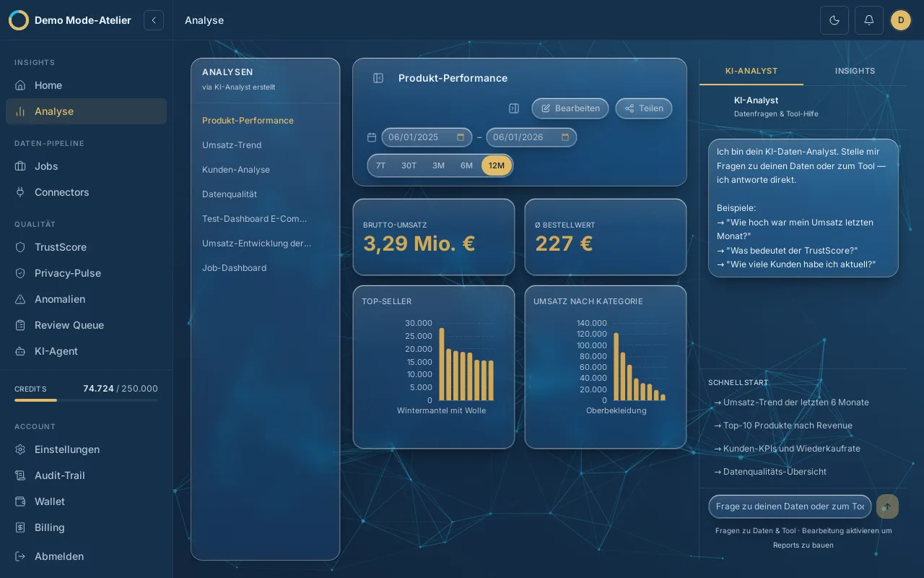924x578 pixels.
Task: Click the Ø Bestellwert 227 € card
Action: [x=606, y=237]
